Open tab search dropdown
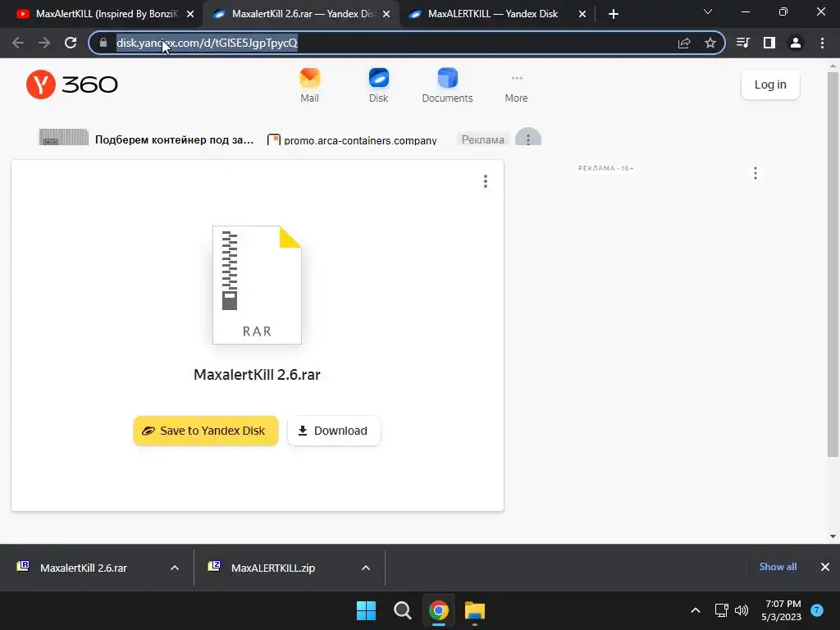This screenshot has width=840, height=630. point(708,11)
